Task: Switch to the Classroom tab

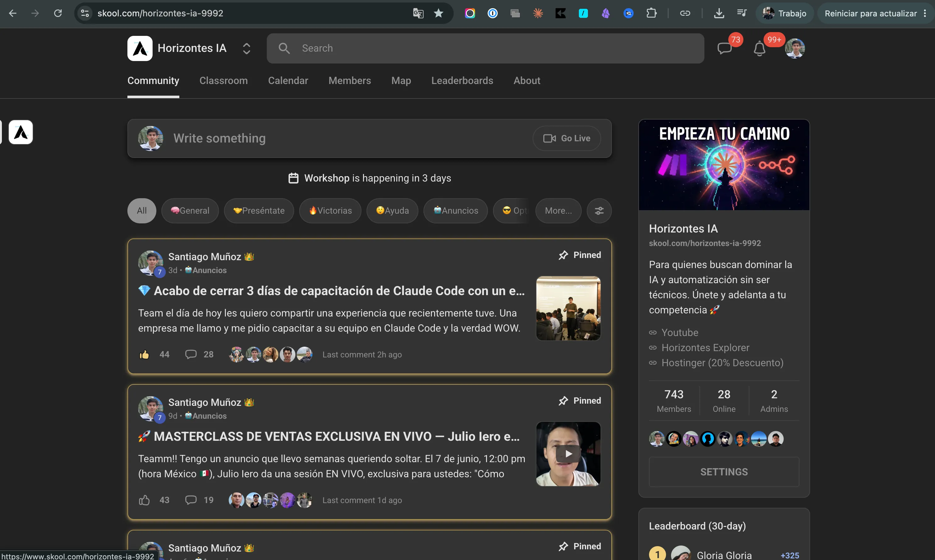Action: point(224,81)
